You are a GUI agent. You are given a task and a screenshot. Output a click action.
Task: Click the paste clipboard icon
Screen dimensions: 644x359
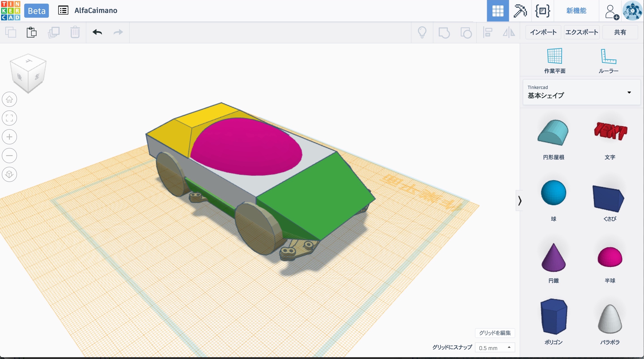coord(32,32)
